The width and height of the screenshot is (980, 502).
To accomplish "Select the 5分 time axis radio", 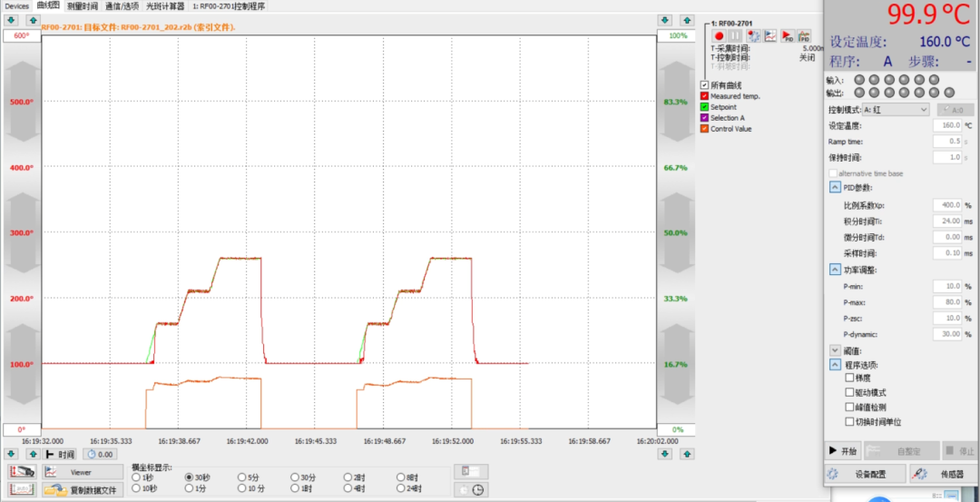I will 242,477.
